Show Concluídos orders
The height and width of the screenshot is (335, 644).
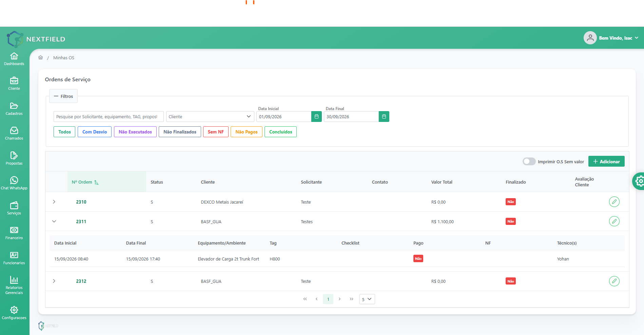[280, 132]
